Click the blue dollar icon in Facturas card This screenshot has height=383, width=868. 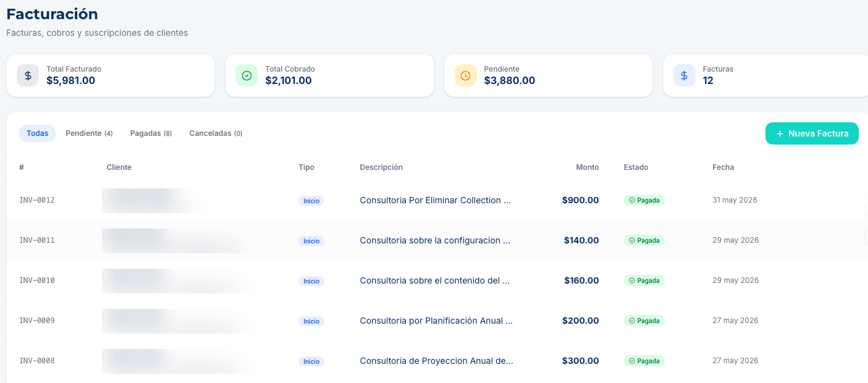coord(684,75)
